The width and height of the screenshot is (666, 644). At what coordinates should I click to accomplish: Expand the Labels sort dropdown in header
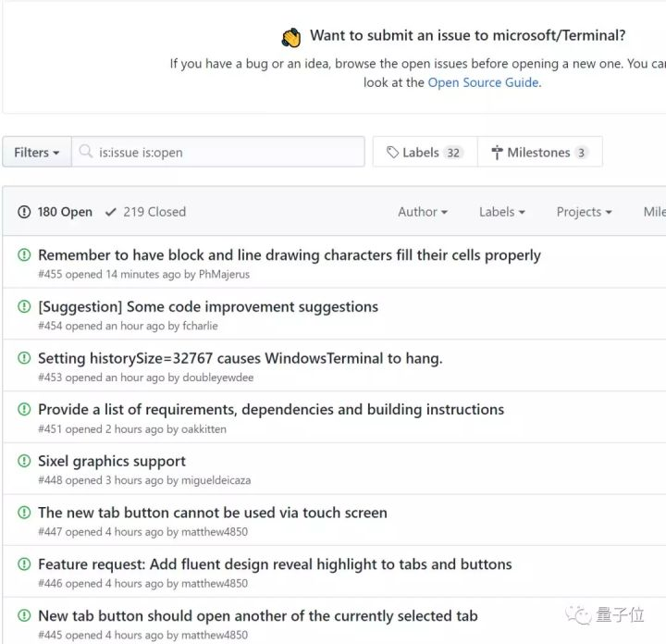(502, 212)
